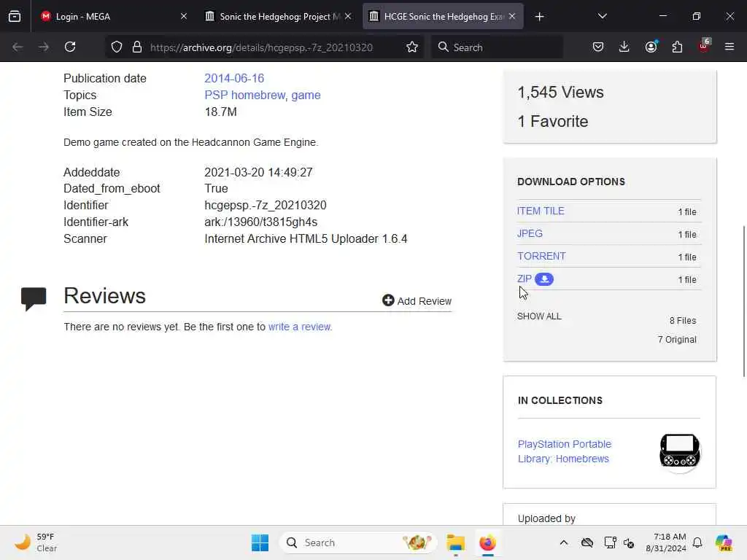Click the Firefox search box
Screen dimensions: 747x560
pos(497,47)
